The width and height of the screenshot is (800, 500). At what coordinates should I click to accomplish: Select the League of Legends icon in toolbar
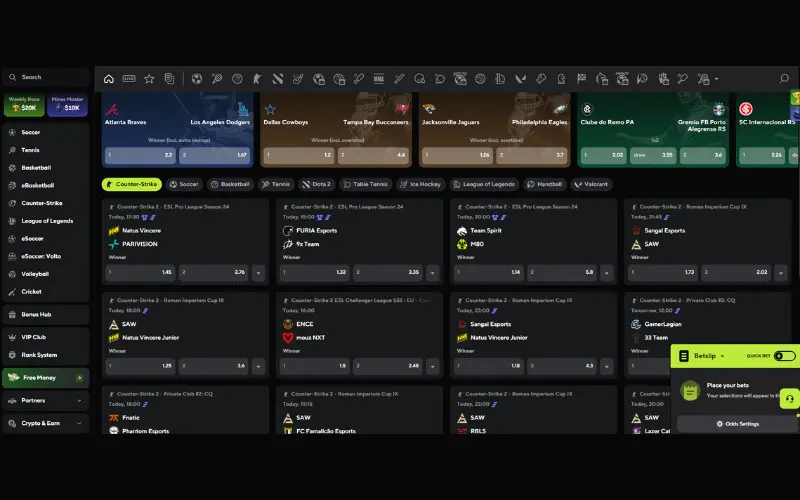point(500,79)
